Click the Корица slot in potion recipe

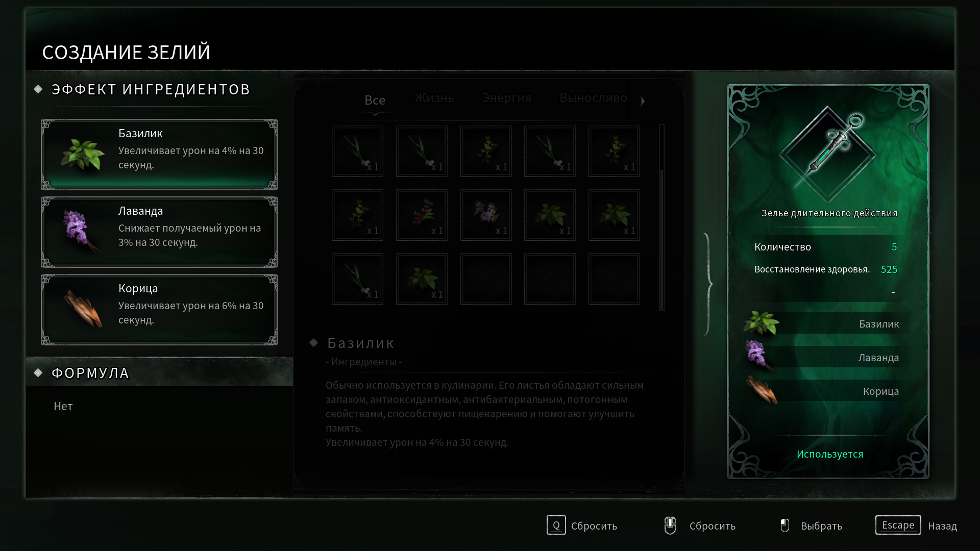coord(825,391)
